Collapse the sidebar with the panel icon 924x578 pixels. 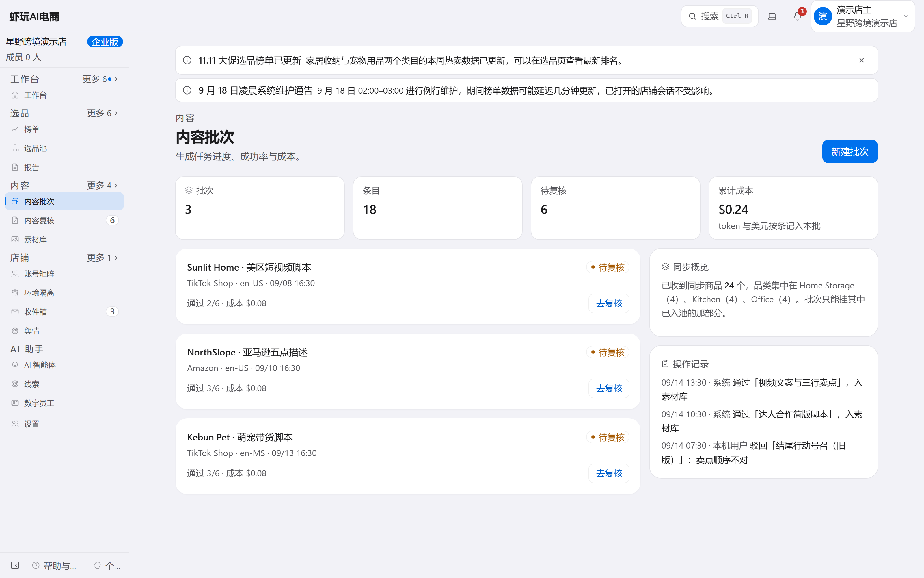[x=15, y=565]
